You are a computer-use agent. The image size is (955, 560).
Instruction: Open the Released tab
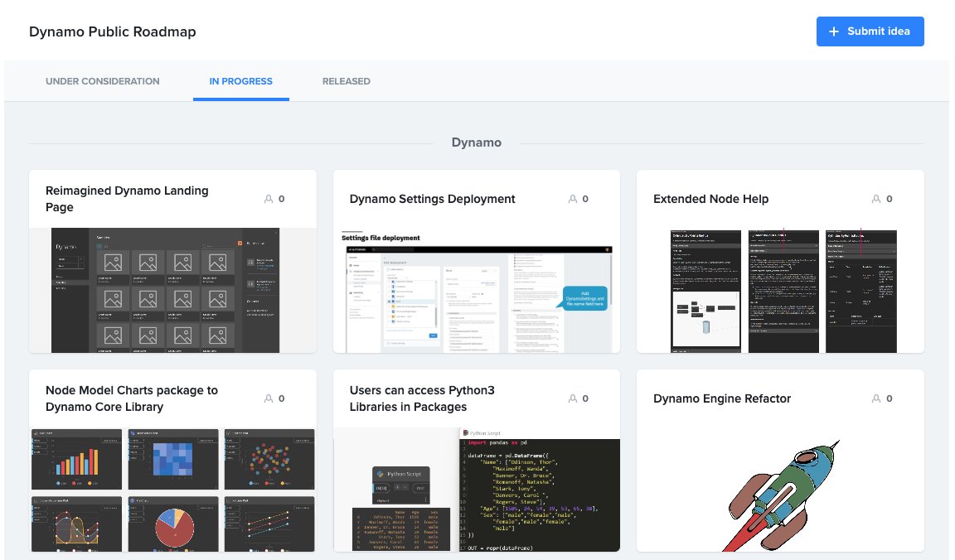(346, 81)
